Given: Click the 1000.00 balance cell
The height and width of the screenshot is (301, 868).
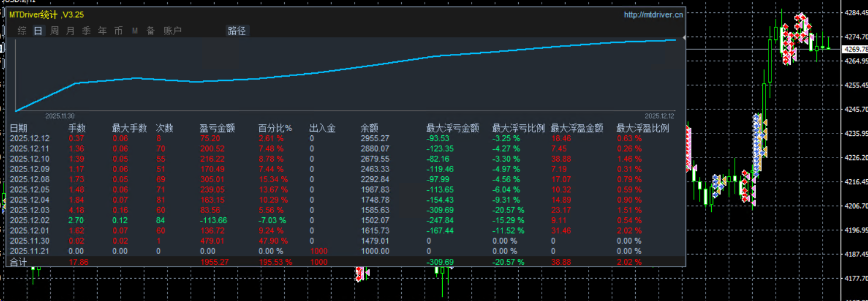Looking at the screenshot, I should [375, 251].
